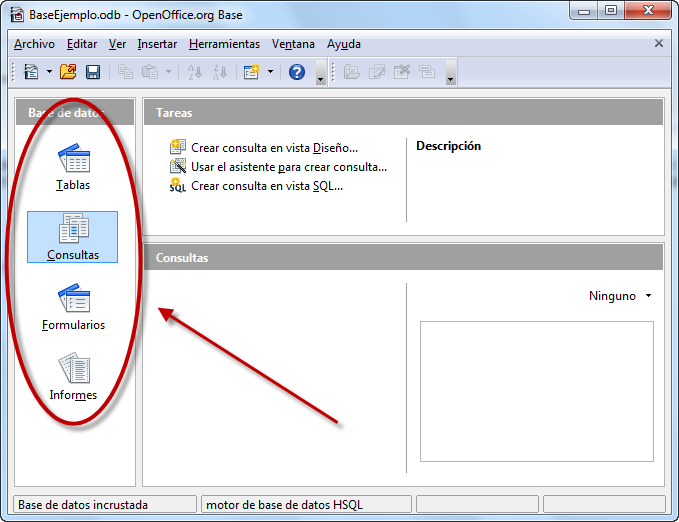
Task: Click the Copy toolbar icon
Action: point(126,72)
